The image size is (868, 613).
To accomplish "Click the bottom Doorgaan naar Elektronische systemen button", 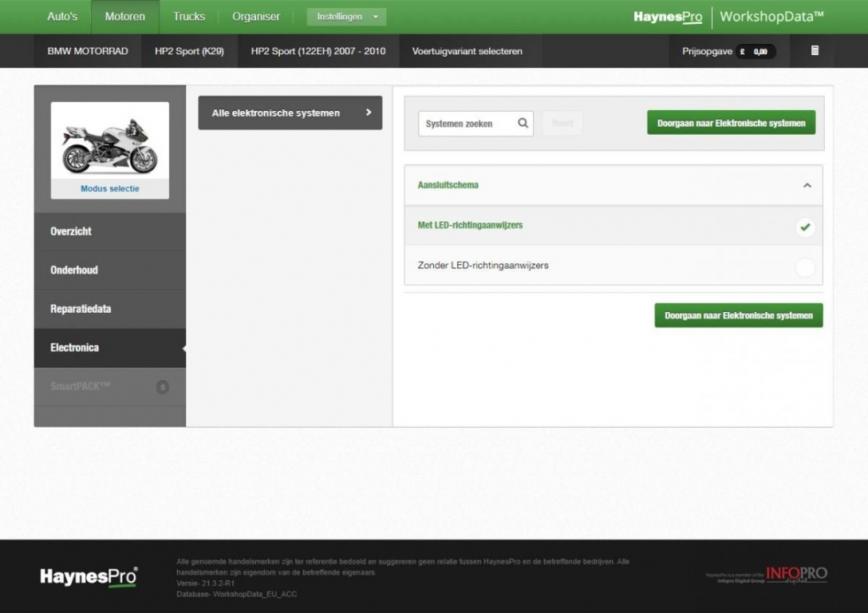I will pyautogui.click(x=739, y=315).
